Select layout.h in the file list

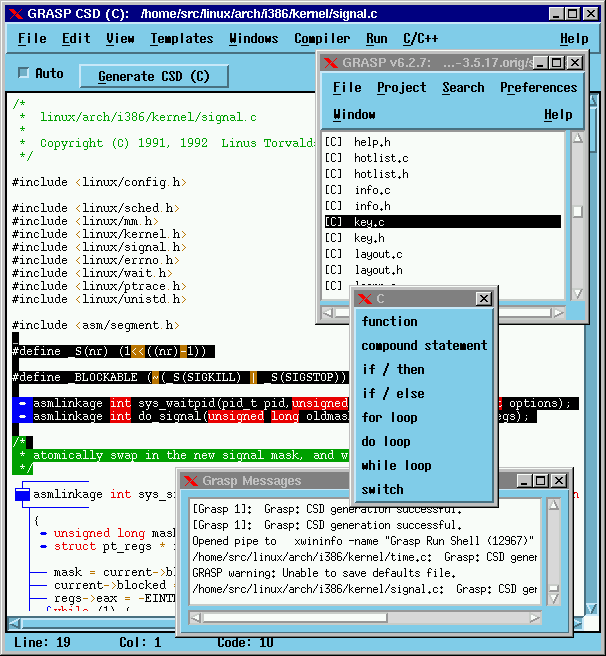pos(443,270)
